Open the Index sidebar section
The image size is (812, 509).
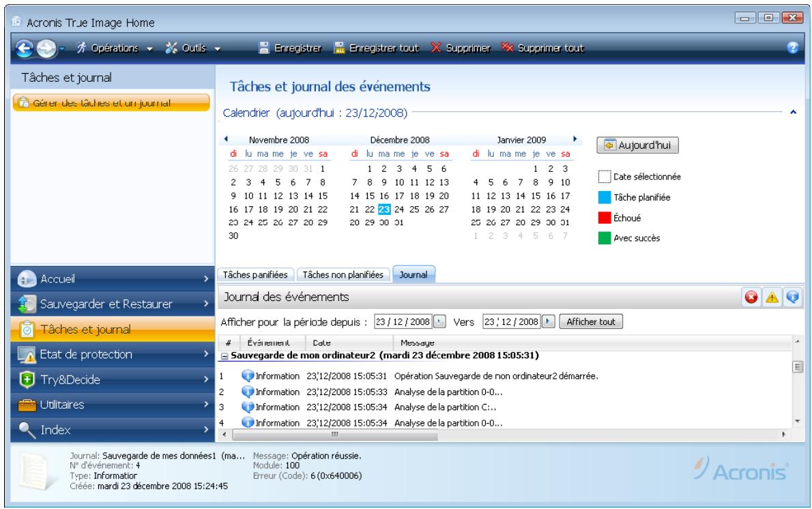point(113,430)
